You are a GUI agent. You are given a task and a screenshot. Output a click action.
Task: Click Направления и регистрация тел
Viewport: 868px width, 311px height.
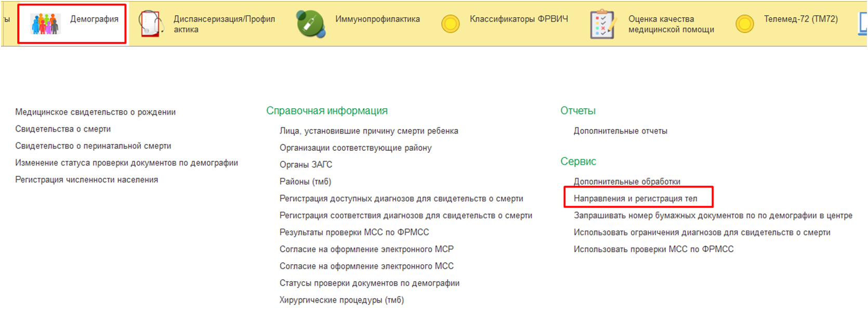pos(635,199)
